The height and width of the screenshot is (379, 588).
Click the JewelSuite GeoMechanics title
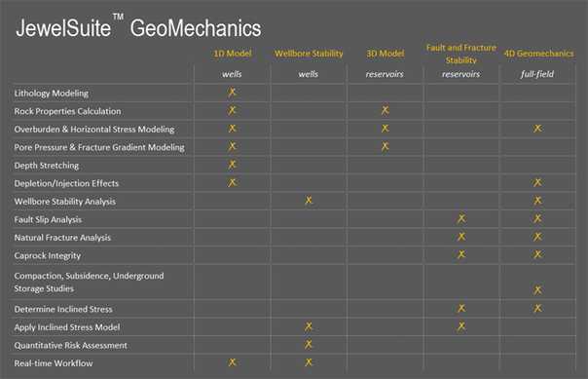pos(138,27)
